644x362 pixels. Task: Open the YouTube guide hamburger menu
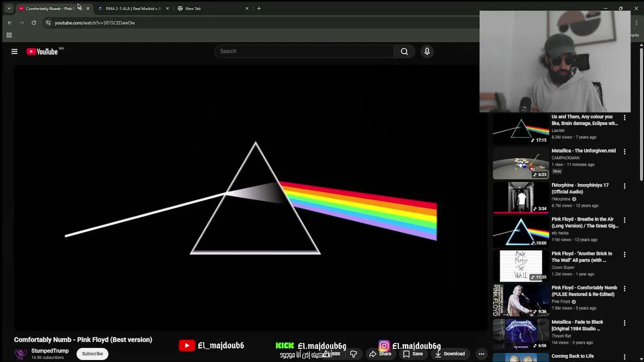coord(15,51)
